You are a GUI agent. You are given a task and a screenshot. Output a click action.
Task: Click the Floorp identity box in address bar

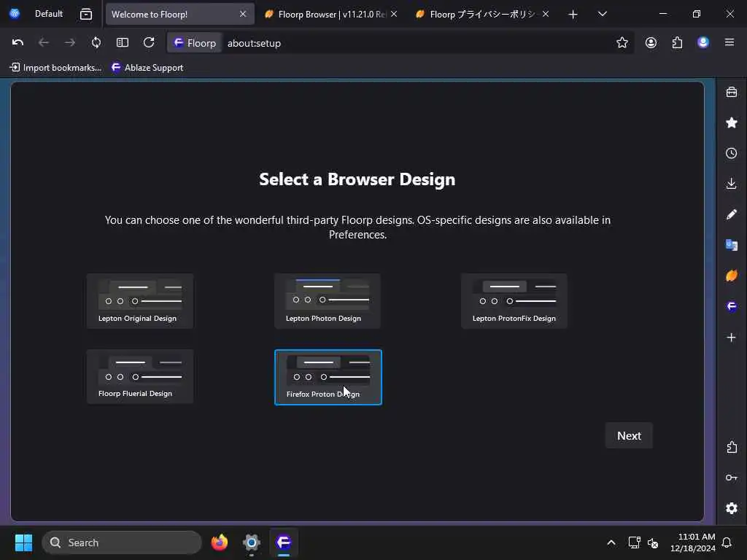[194, 43]
